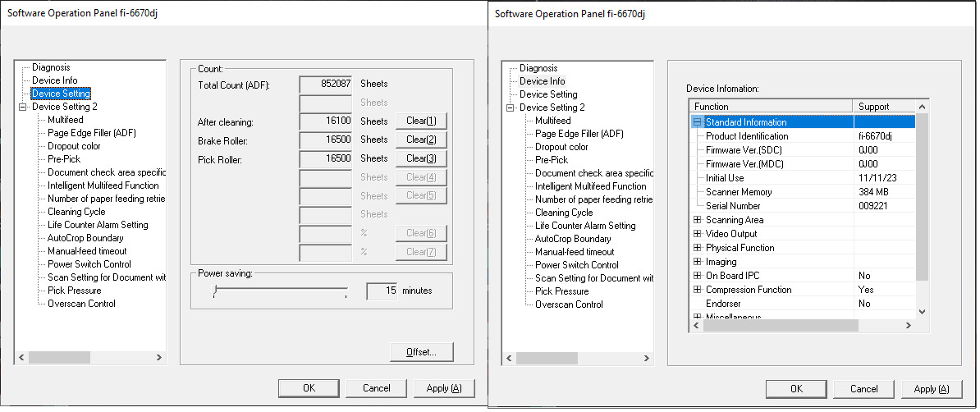Click Clear(2) for Brake Roller count

[x=421, y=140]
